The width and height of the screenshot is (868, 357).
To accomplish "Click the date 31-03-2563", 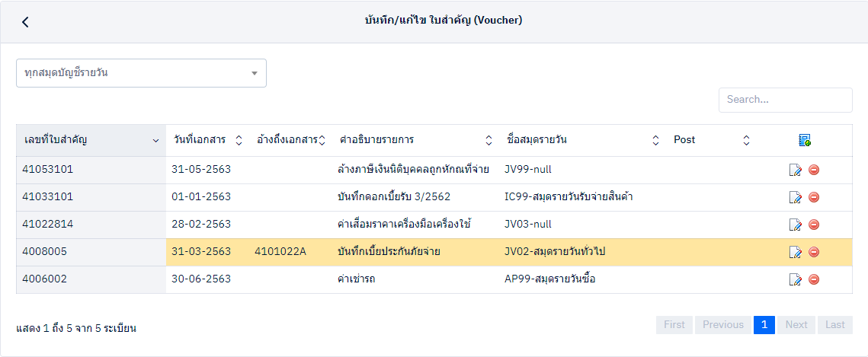I will click(201, 252).
